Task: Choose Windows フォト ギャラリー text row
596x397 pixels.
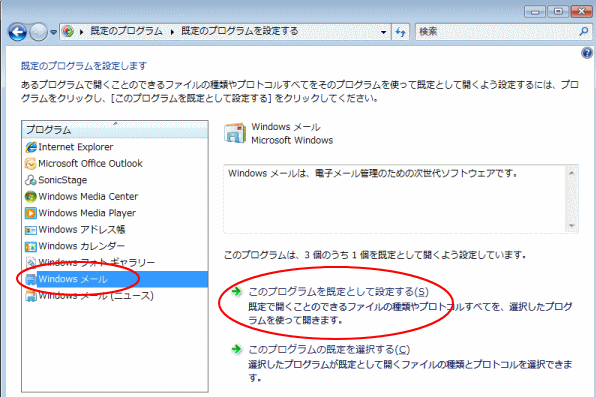Action: (97, 262)
